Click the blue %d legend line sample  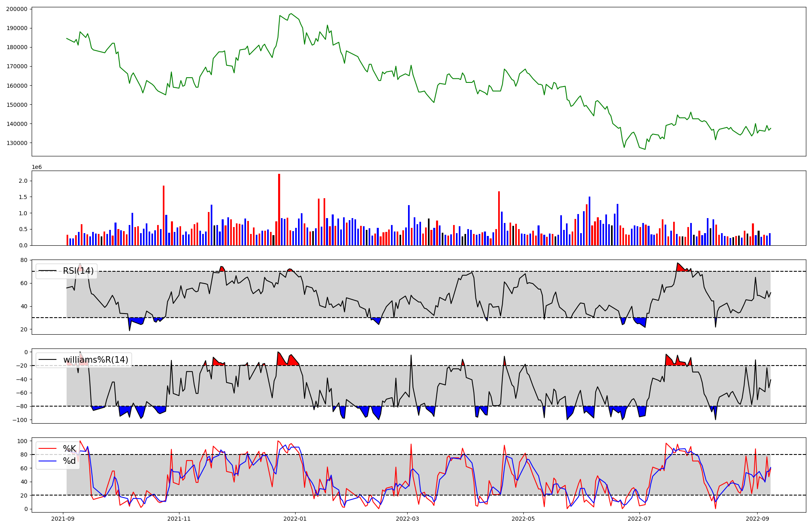(47, 461)
